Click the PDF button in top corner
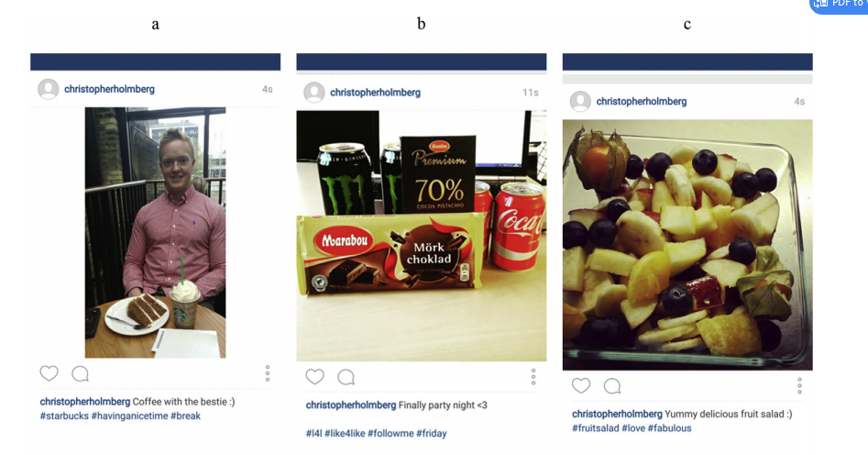The image size is (868, 455). click(839, 5)
